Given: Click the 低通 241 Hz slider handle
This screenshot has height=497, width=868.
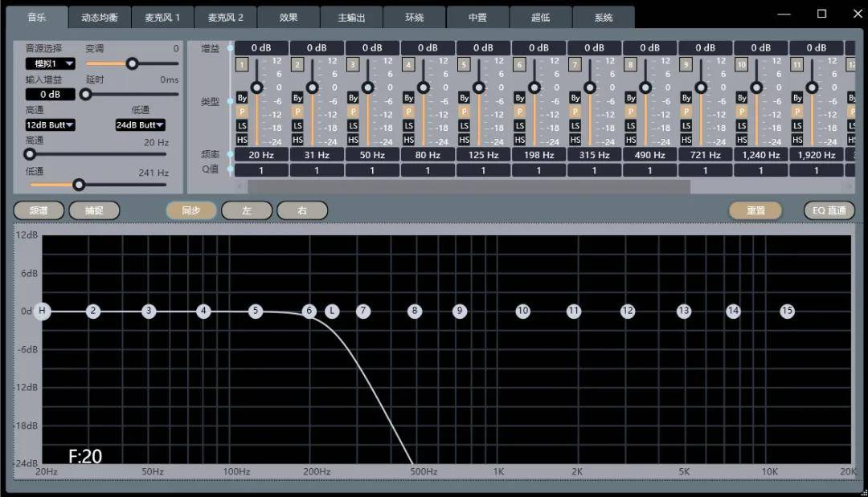Looking at the screenshot, I should (79, 185).
